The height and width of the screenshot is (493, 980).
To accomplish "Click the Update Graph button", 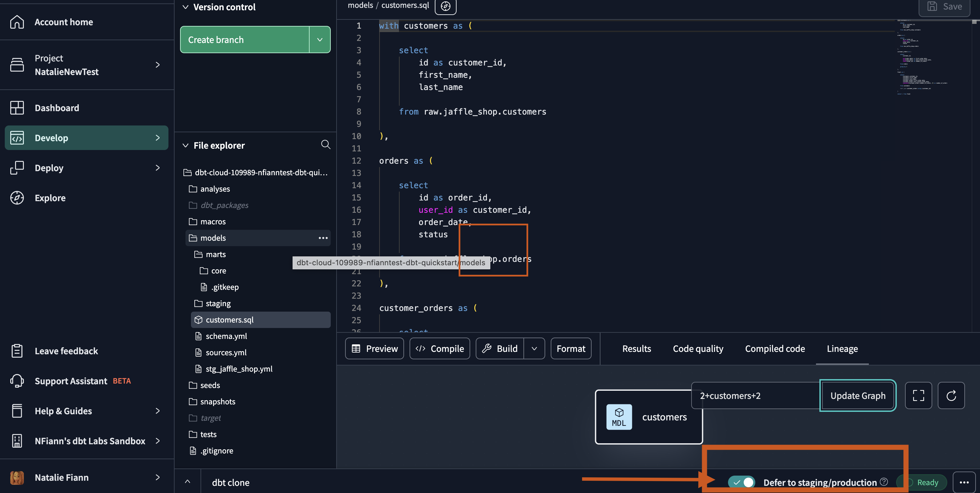I will [858, 395].
